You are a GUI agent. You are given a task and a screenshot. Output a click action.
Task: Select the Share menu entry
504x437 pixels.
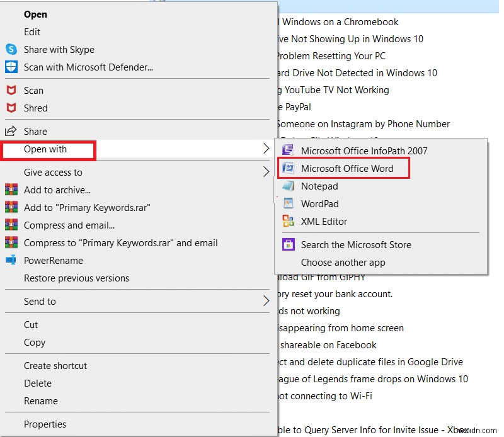point(138,132)
